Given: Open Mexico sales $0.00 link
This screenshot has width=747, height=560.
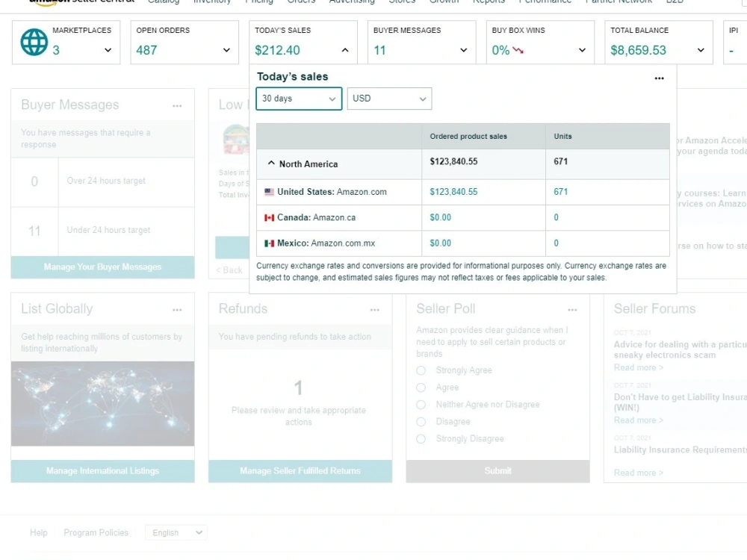Looking at the screenshot, I should click(x=440, y=243).
